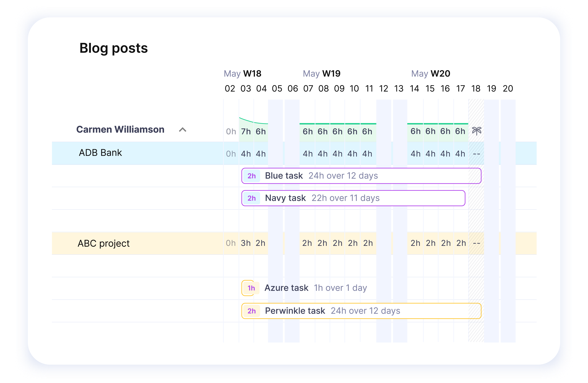Click ABC project dashes cell on day 18

click(477, 243)
